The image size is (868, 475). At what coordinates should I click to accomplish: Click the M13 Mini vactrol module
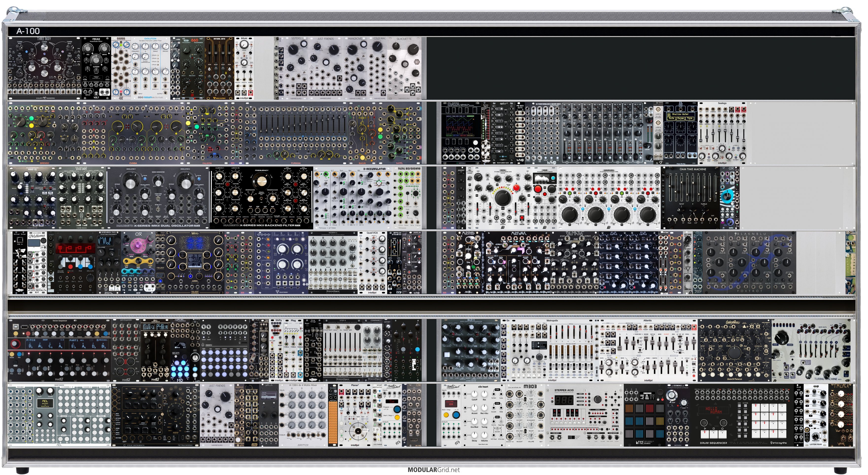pyautogui.click(x=688, y=263)
